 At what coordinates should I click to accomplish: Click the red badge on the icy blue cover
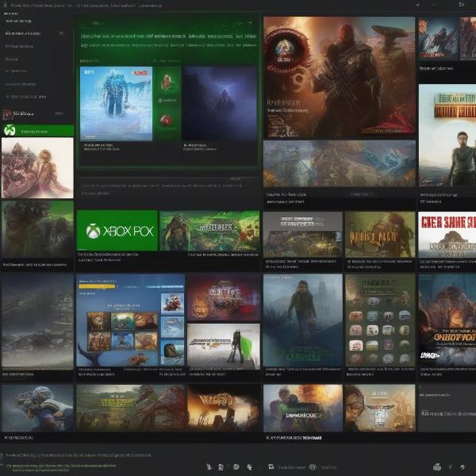[140, 73]
